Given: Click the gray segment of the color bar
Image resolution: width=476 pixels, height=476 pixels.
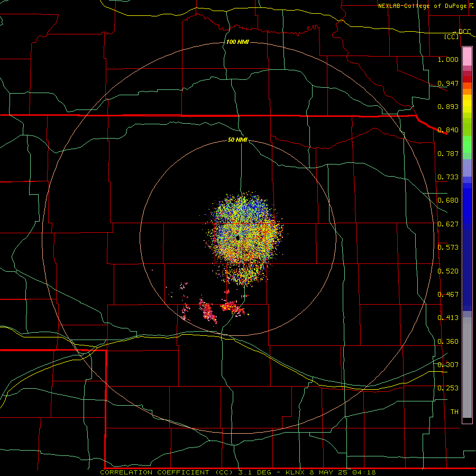Looking at the screenshot, I should click(x=467, y=368).
